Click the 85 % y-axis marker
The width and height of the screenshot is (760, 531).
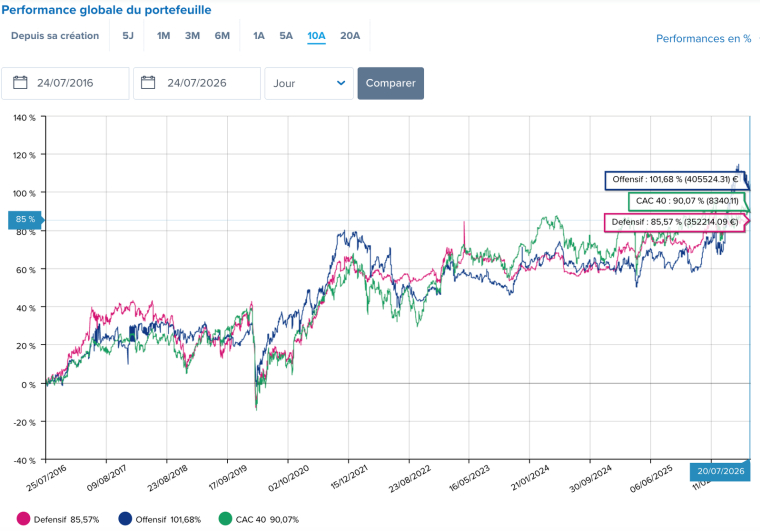(x=25, y=220)
